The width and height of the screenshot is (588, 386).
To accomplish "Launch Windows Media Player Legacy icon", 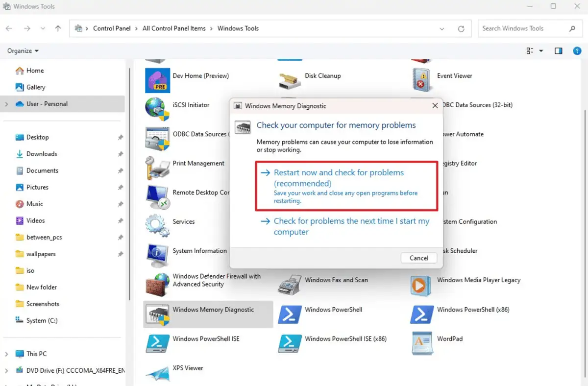I will [421, 284].
